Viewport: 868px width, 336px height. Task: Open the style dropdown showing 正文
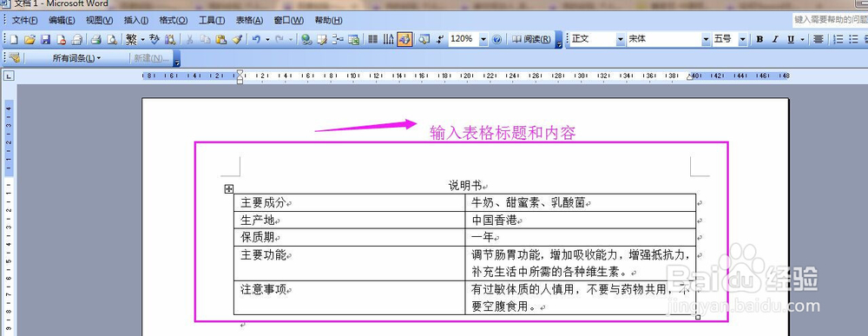tap(620, 39)
